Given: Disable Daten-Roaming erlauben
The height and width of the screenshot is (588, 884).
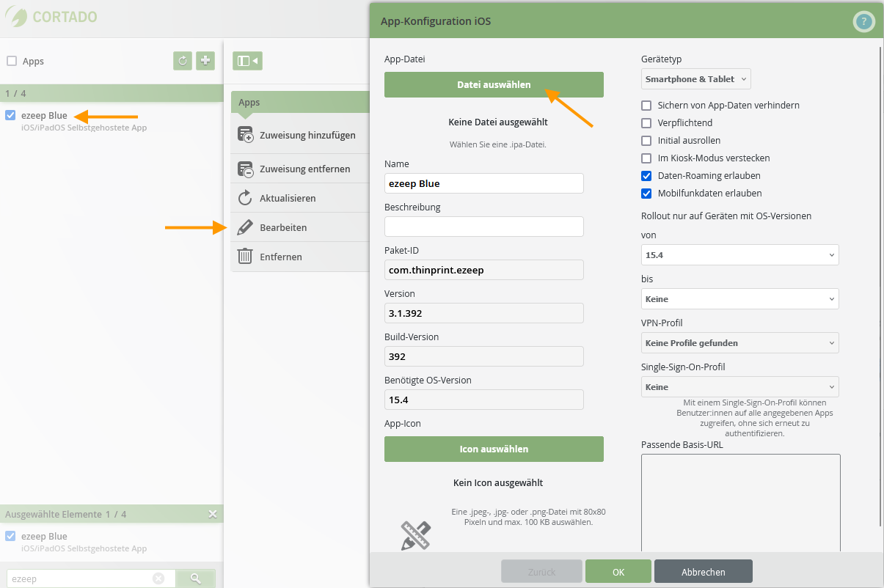Looking at the screenshot, I should pyautogui.click(x=646, y=176).
